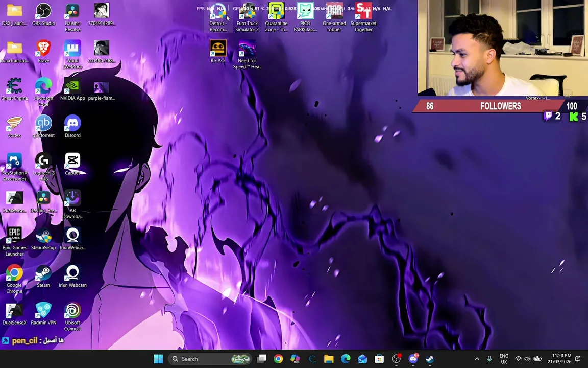Switch to Steam in the taskbar
Image resolution: width=588 pixels, height=368 pixels.
(430, 359)
